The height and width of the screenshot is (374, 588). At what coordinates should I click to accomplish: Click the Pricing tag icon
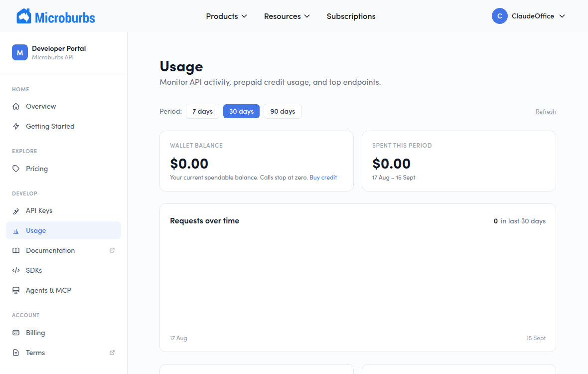(16, 169)
